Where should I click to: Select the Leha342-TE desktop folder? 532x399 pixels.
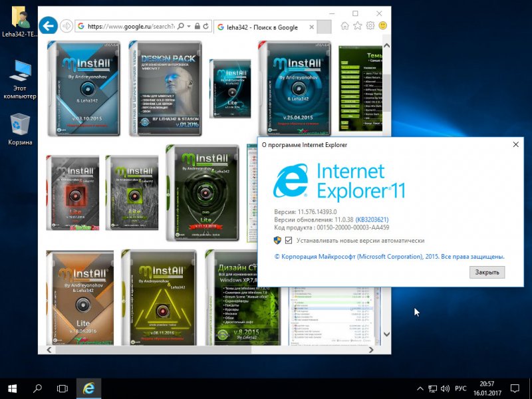(20, 21)
